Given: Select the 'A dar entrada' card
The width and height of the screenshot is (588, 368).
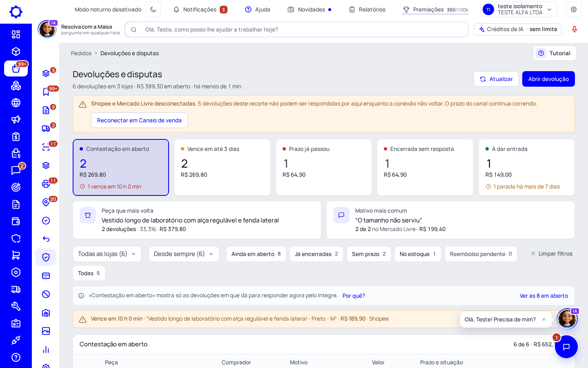Looking at the screenshot, I should 527,168.
